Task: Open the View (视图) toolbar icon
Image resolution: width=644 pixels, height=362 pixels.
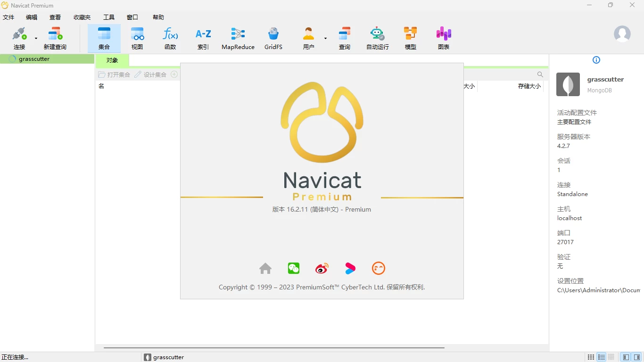Action: pos(137,38)
